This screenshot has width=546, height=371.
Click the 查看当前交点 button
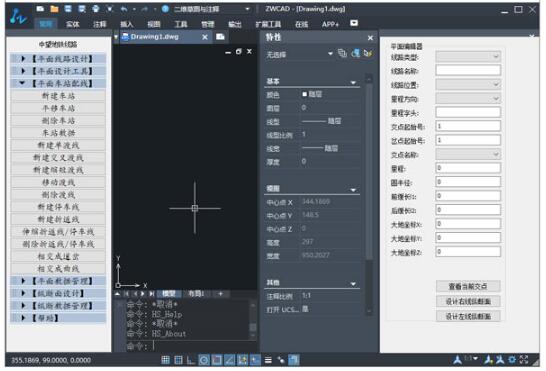click(468, 286)
